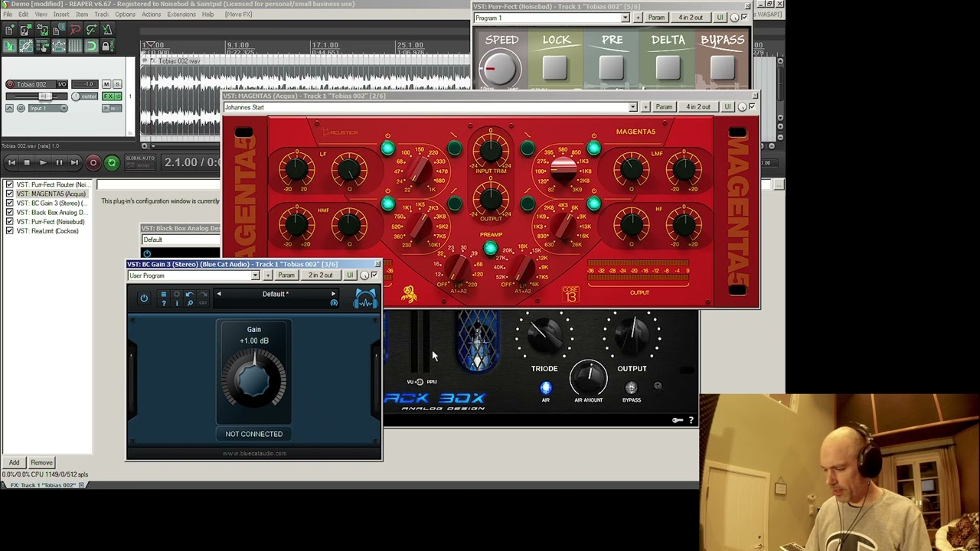Image resolution: width=980 pixels, height=551 pixels.
Task: Open Input 1 track input dropdown
Action: (47, 108)
